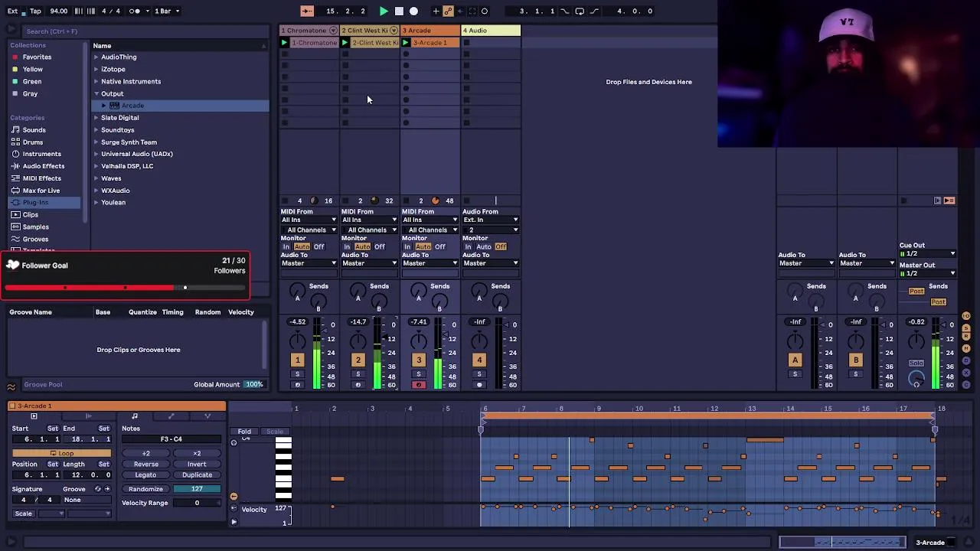Viewport: 980px width, 551px height.
Task: Set track 1 Monitor to Off
Action: point(318,247)
